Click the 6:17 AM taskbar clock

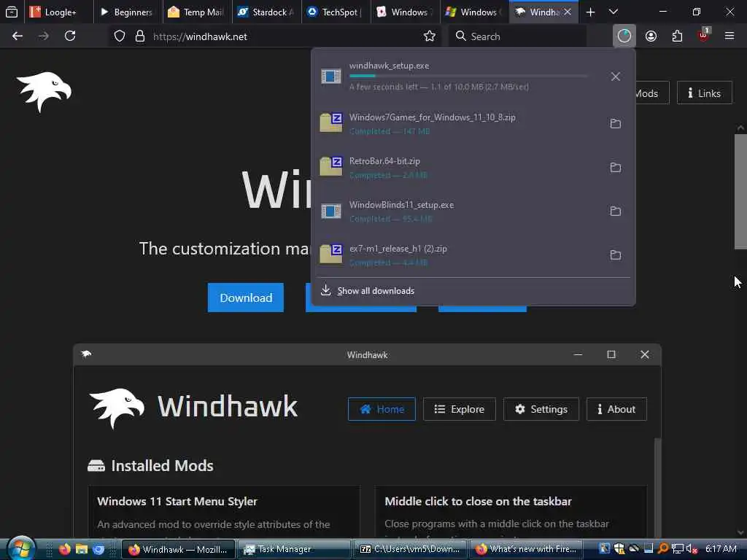(721, 549)
